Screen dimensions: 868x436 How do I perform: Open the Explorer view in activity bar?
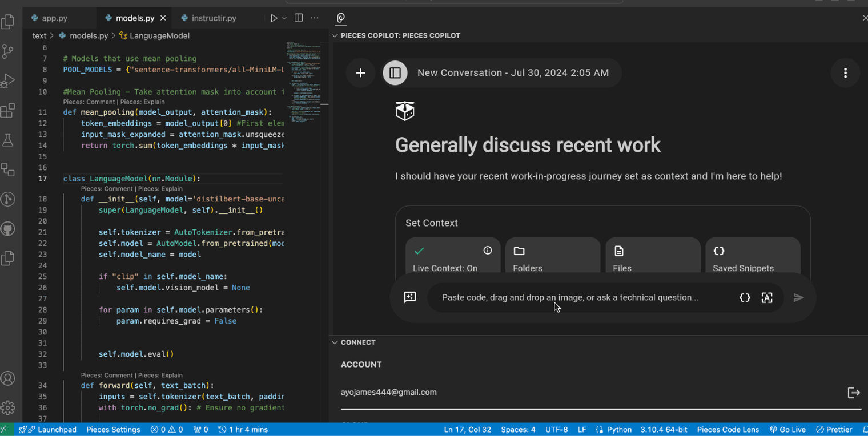(x=8, y=22)
